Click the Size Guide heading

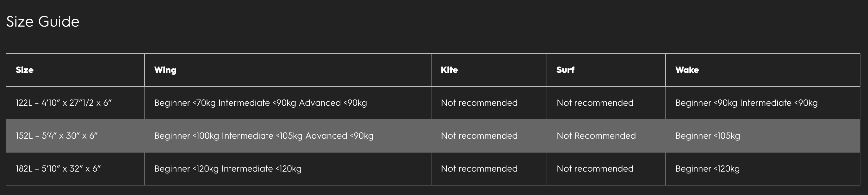coord(43,22)
